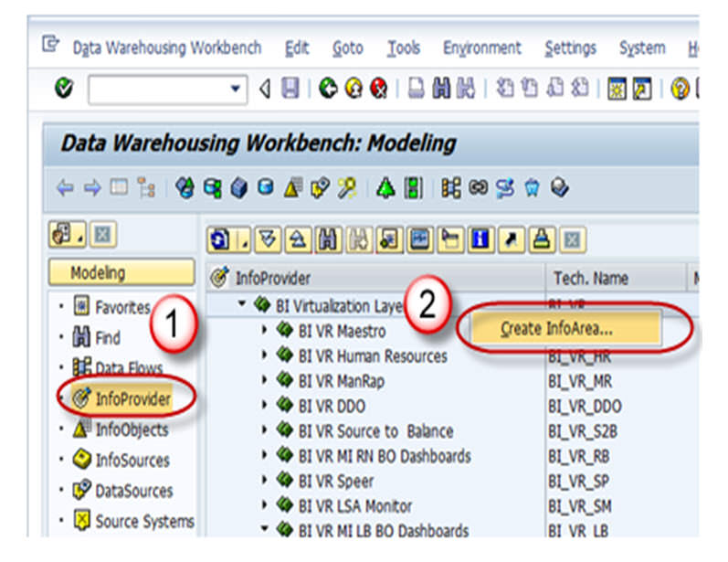
Task: Open the Goto menu
Action: click(347, 48)
